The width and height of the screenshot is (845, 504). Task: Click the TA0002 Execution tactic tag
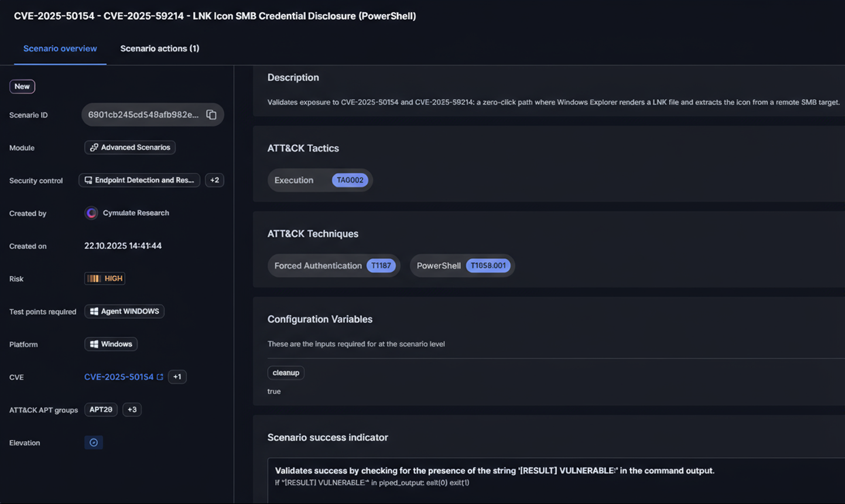click(350, 180)
